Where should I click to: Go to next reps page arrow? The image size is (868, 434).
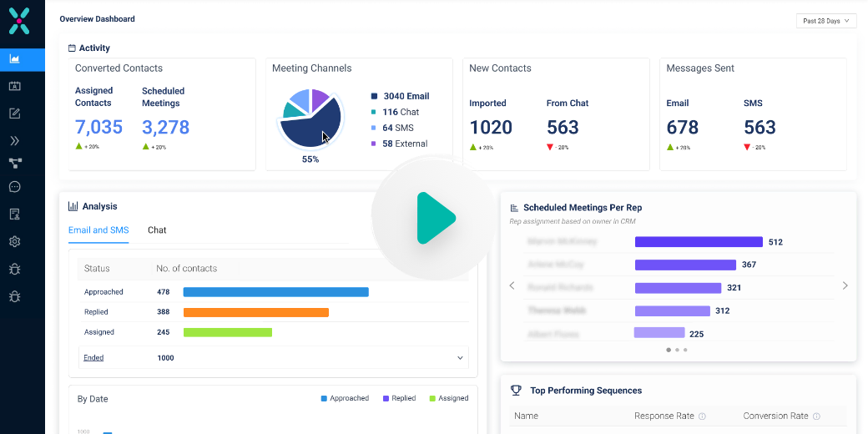pyautogui.click(x=845, y=285)
